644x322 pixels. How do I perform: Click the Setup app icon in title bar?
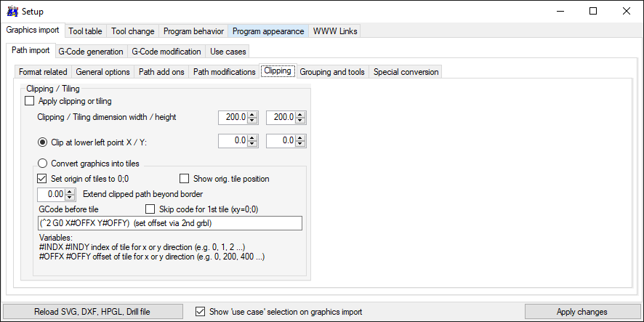tap(13, 12)
